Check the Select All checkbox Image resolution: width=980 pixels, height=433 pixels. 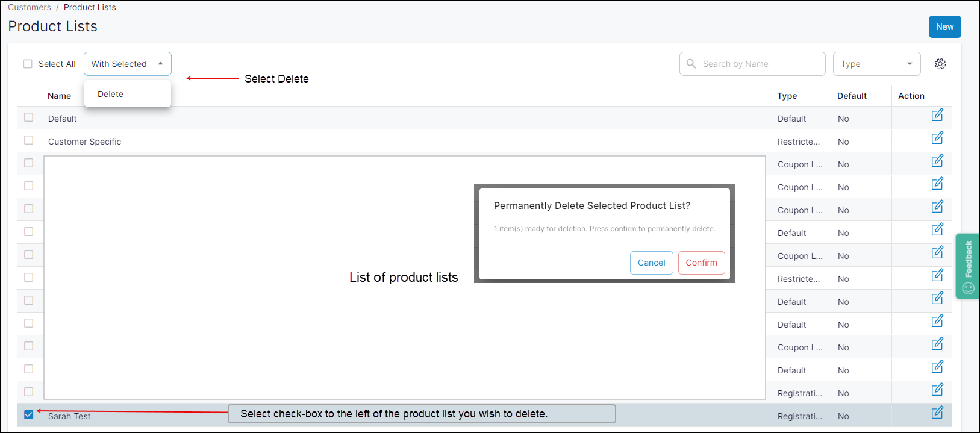click(x=28, y=64)
